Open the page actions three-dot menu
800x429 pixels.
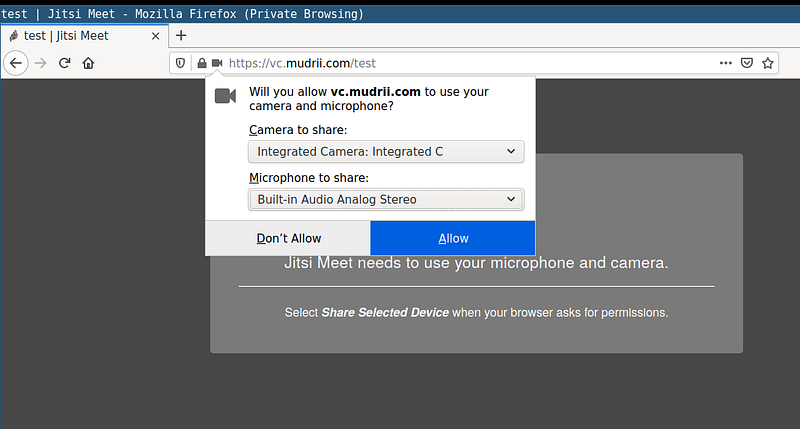coord(726,62)
